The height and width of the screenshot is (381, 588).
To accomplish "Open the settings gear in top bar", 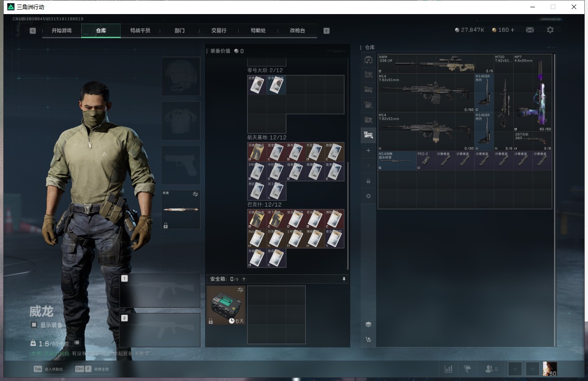I will (550, 30).
